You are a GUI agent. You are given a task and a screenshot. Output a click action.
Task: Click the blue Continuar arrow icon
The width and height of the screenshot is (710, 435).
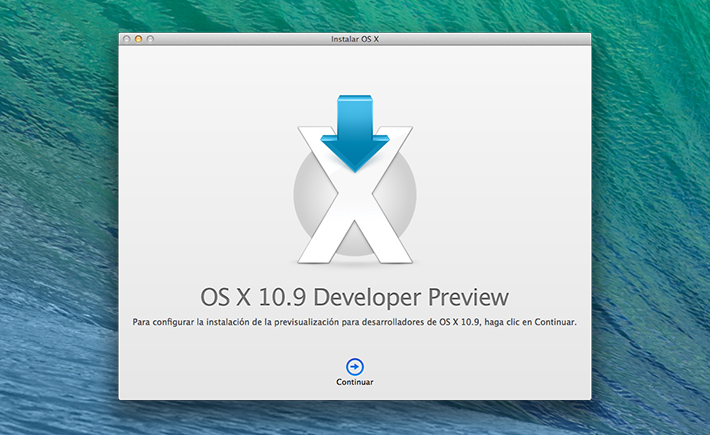coord(355,367)
